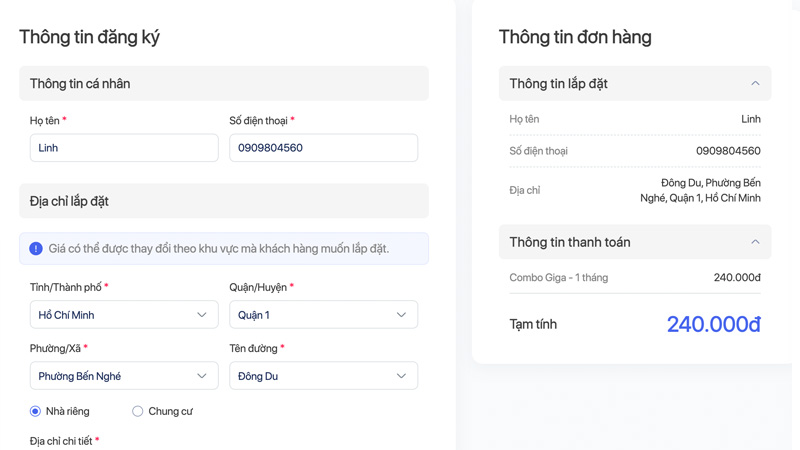The image size is (800, 450).
Task: Click the Địa chỉ lắp đặt header
Action: coord(224,201)
